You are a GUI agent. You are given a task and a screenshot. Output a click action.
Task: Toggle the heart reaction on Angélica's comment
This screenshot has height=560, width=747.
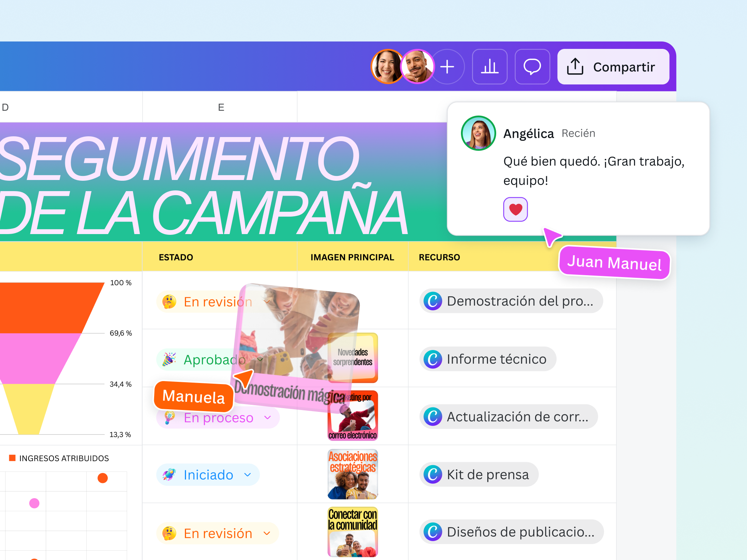tap(515, 209)
